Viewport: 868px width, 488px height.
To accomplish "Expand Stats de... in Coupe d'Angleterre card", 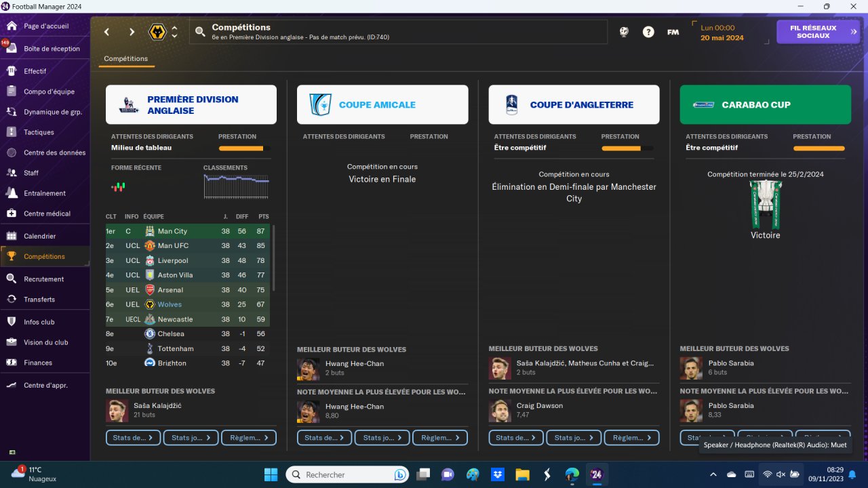I will coord(516,438).
